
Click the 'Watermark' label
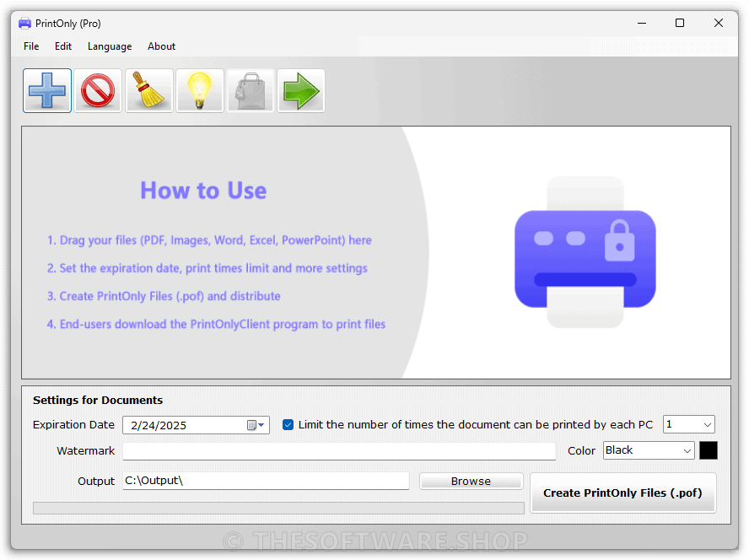[85, 450]
